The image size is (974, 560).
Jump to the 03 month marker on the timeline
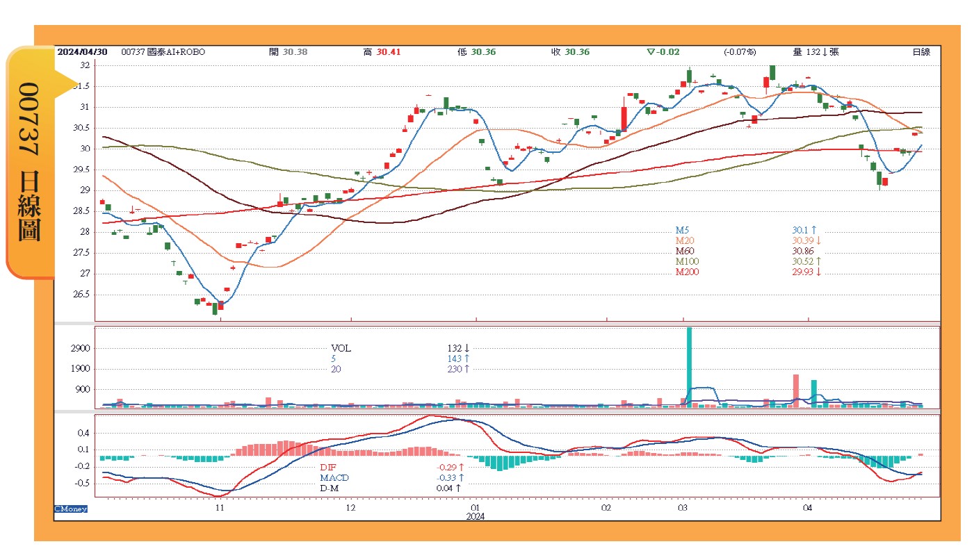[x=682, y=509]
